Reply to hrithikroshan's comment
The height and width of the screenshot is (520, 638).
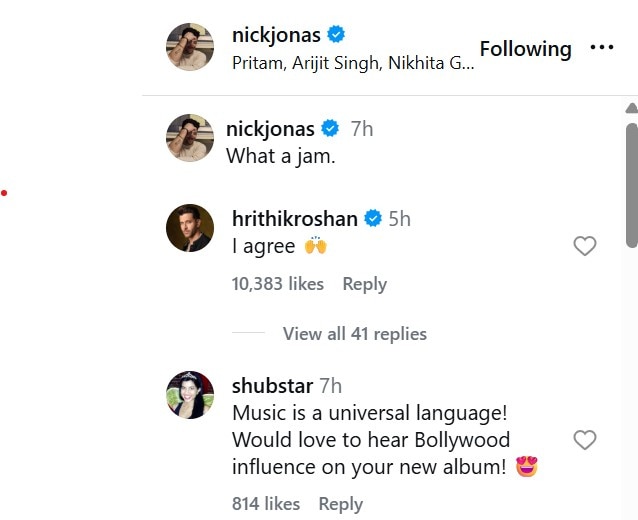[364, 284]
